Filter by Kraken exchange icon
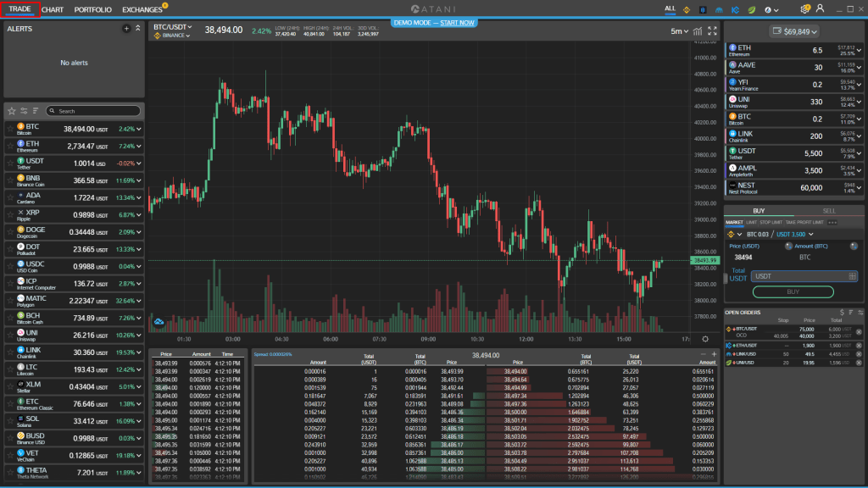Viewport: 868px width, 488px height. (x=719, y=10)
